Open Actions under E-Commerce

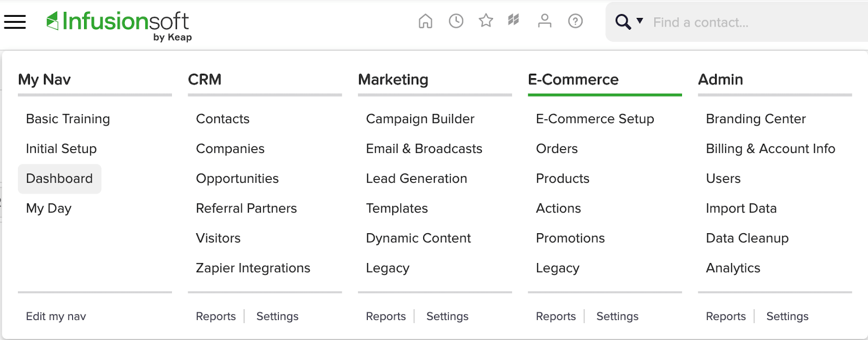point(558,208)
